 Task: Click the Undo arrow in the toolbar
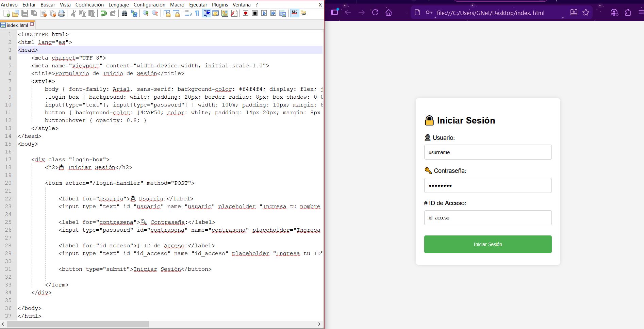[x=103, y=13]
